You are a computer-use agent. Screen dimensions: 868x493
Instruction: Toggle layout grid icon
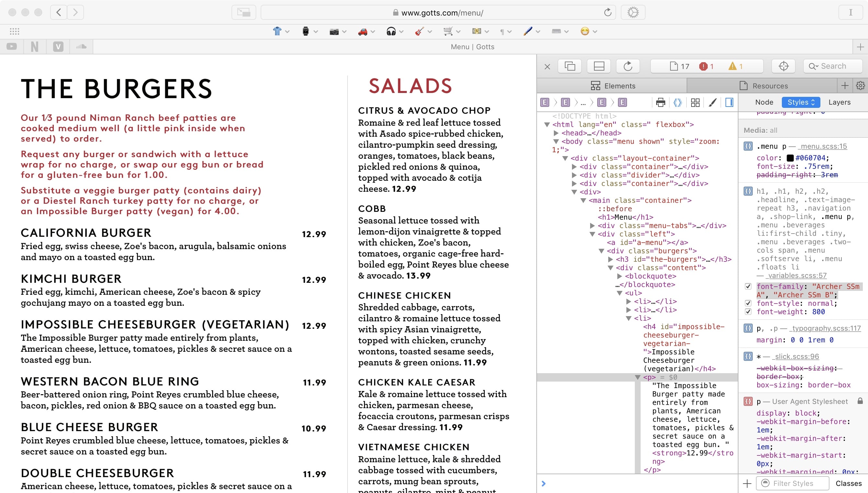click(x=695, y=102)
